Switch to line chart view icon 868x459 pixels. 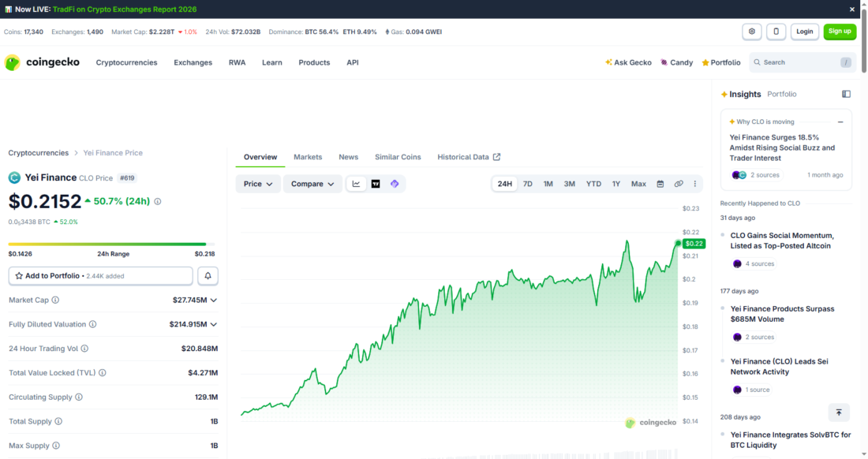pyautogui.click(x=356, y=185)
